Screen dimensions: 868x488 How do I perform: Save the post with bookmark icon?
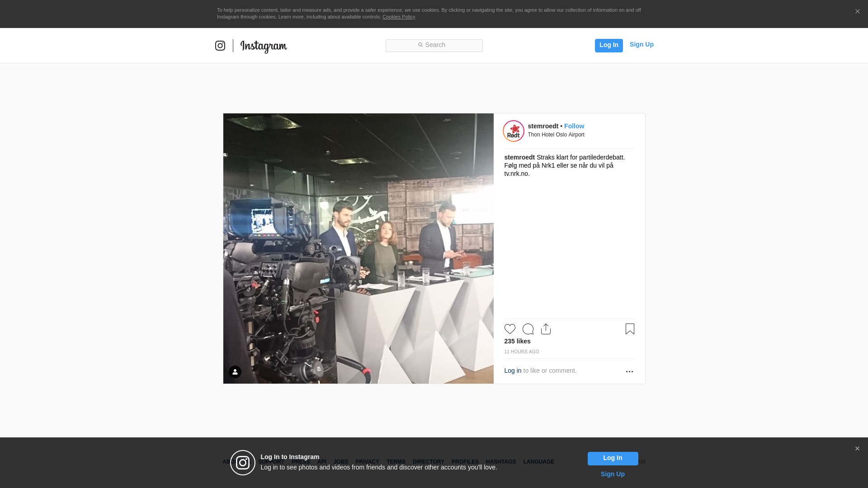[x=630, y=329]
